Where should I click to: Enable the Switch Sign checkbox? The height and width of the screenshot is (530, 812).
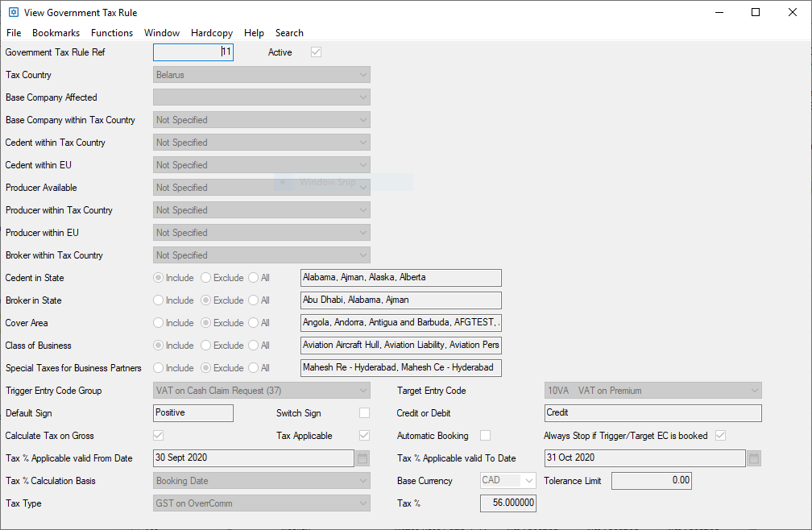click(x=365, y=413)
